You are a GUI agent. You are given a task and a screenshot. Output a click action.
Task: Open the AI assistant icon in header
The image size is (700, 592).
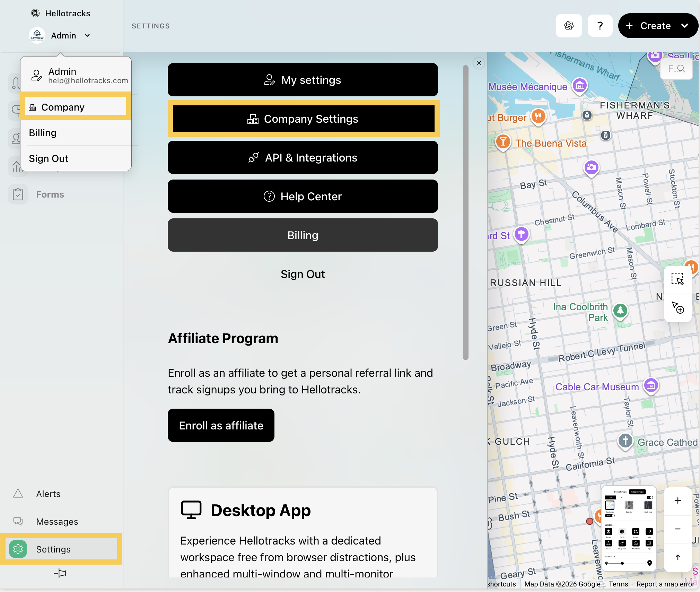[x=569, y=26]
